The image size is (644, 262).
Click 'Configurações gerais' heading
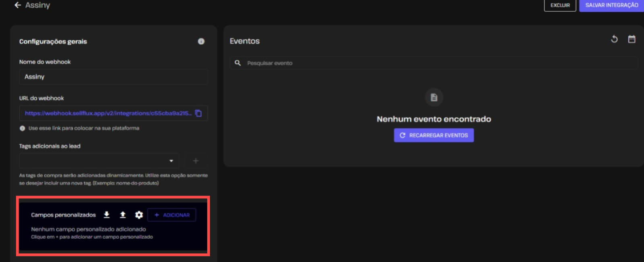[x=53, y=41]
